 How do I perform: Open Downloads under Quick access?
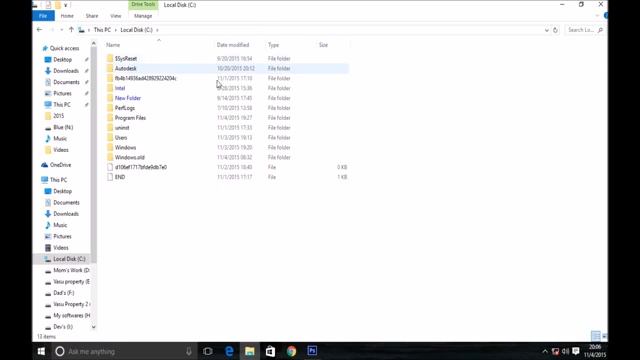66,71
